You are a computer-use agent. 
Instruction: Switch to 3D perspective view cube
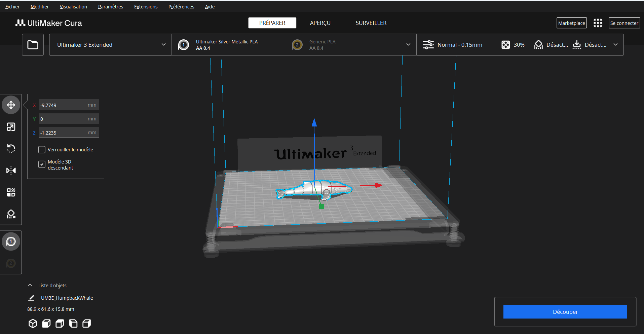pyautogui.click(x=33, y=324)
